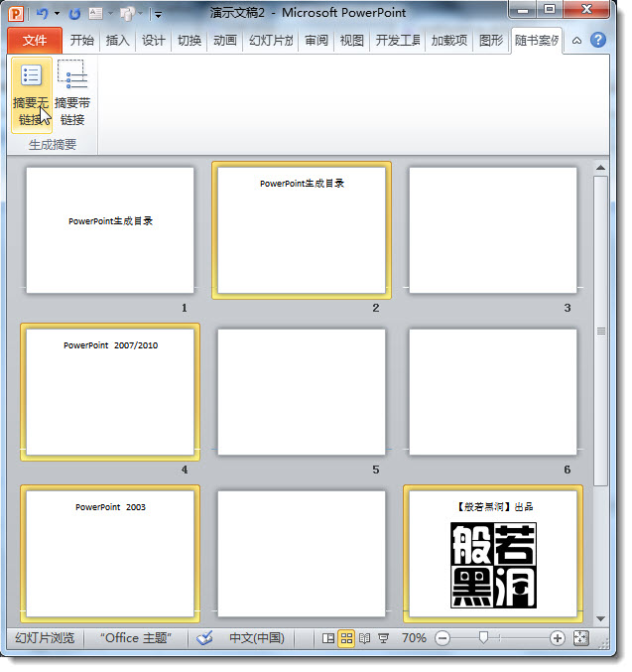Go to the 切换 ribbon tab

[x=190, y=41]
